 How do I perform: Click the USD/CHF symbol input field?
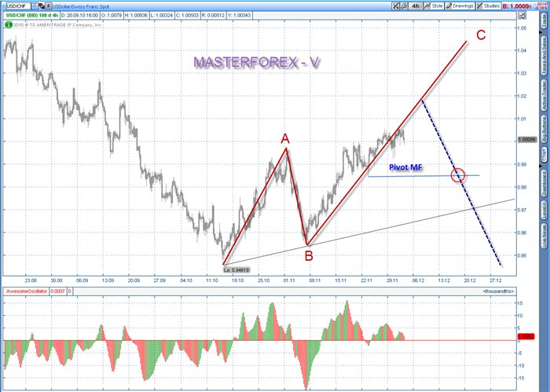[18, 6]
